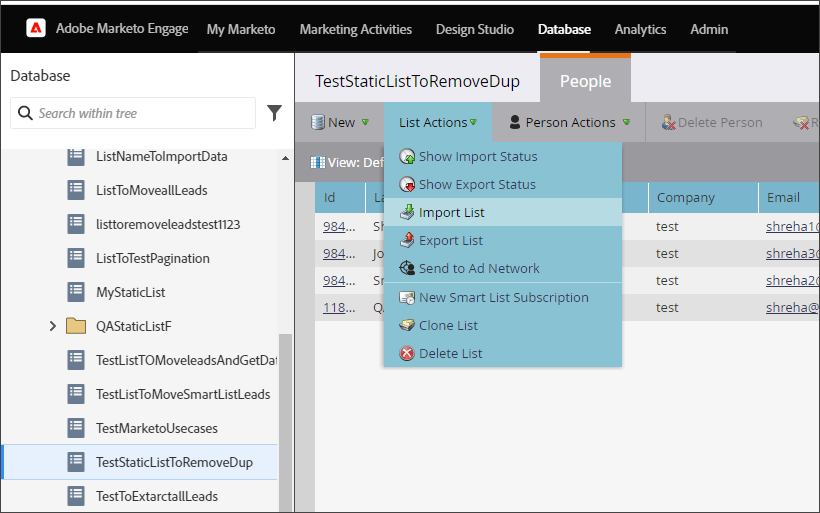Click the Adobe Marketo Engage title

point(122,29)
